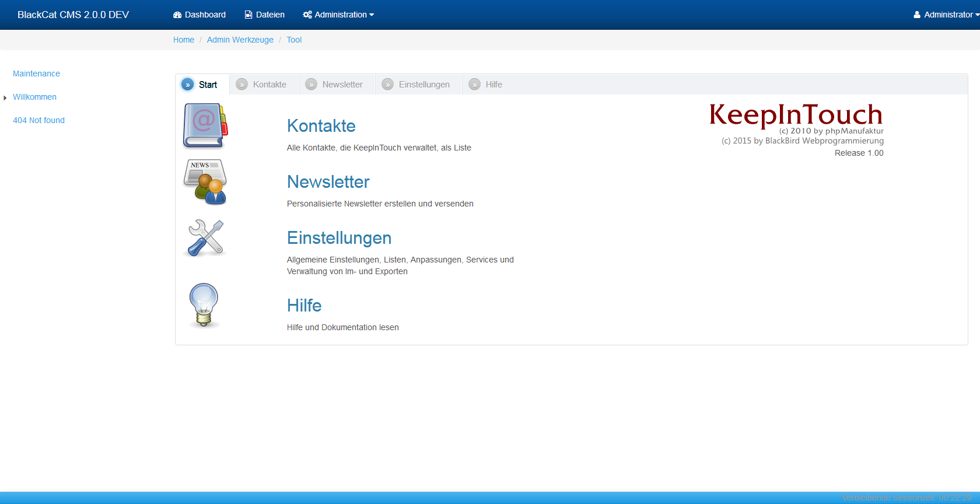Click the Administration gears icon

pos(307,15)
